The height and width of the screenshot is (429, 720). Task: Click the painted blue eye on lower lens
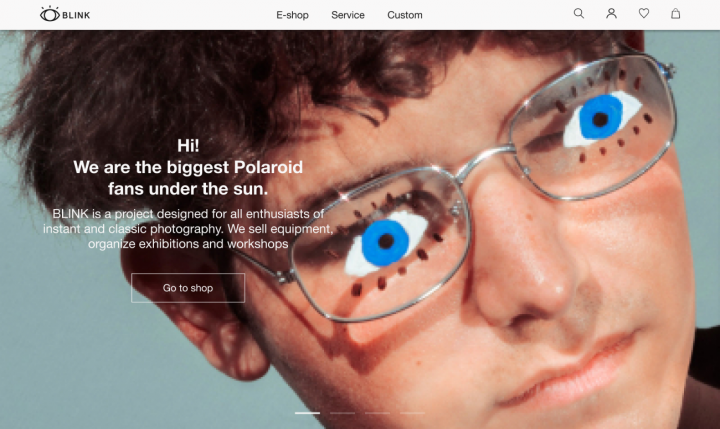[386, 242]
